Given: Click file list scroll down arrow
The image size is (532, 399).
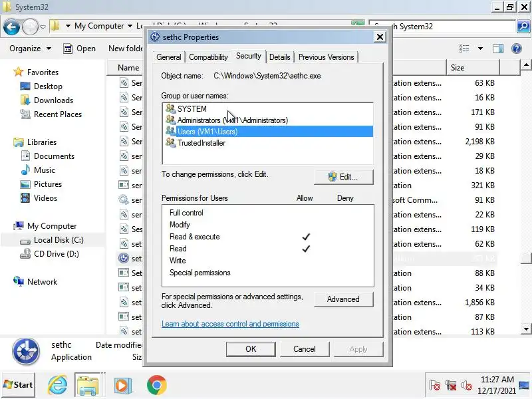Looking at the screenshot, I should tap(525, 329).
